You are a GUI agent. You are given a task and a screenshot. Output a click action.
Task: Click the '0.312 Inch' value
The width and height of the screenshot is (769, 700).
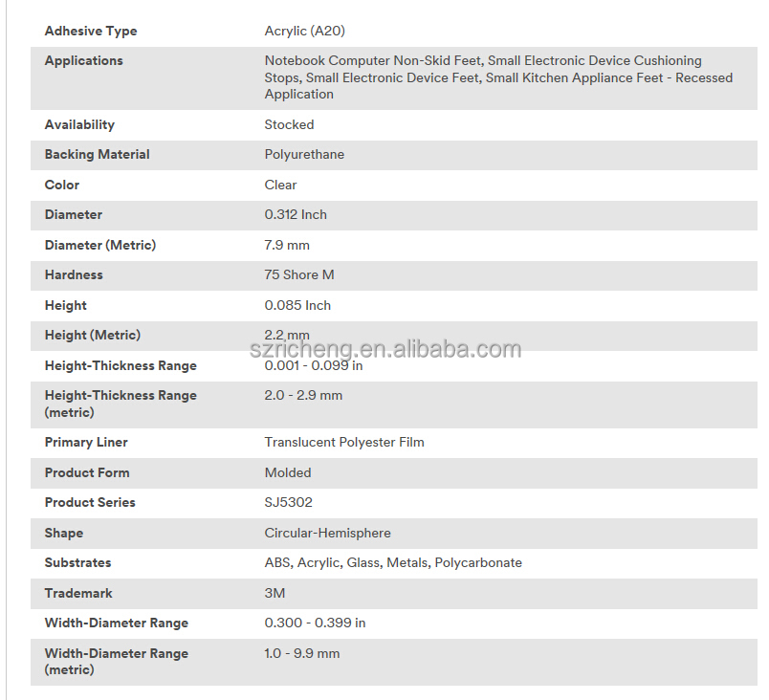point(296,215)
